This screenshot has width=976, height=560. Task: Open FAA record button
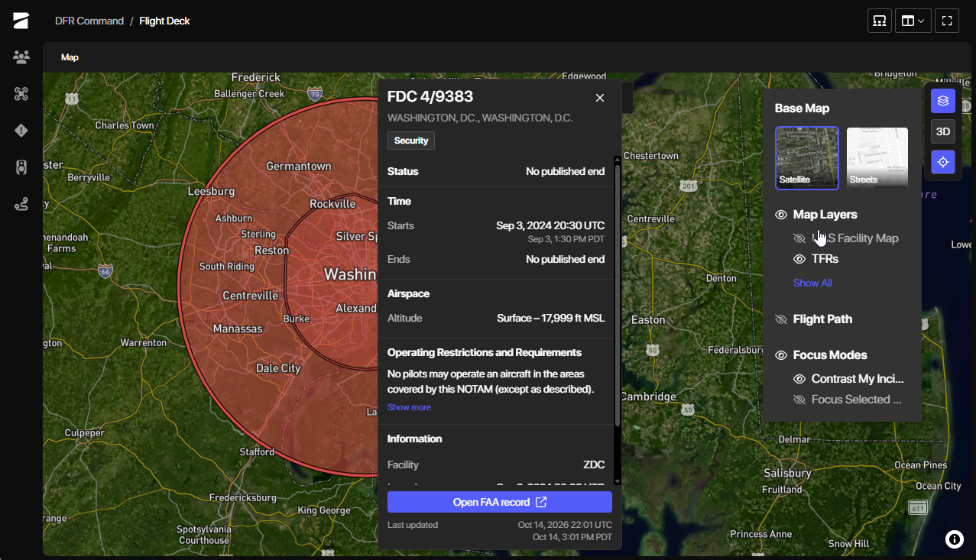coord(500,502)
